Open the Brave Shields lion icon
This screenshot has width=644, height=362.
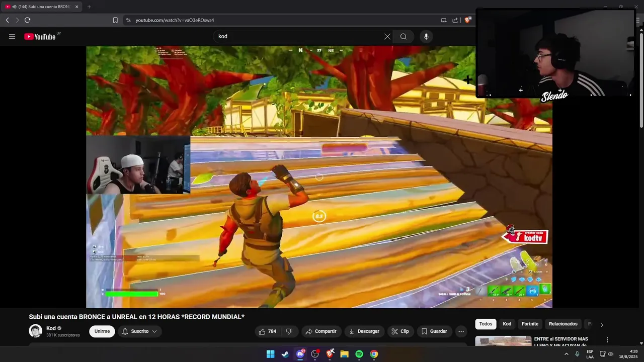coord(468,20)
